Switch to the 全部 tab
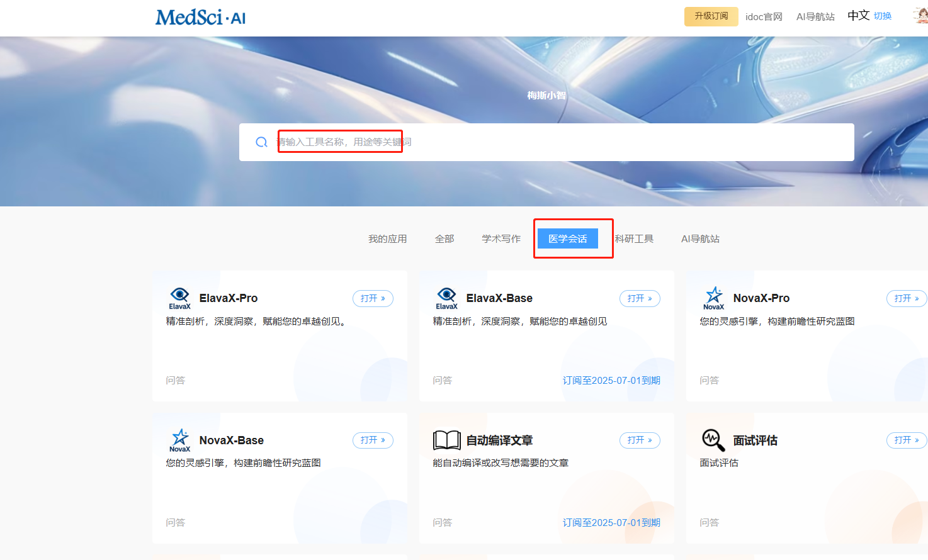This screenshot has height=560, width=928. pos(444,239)
